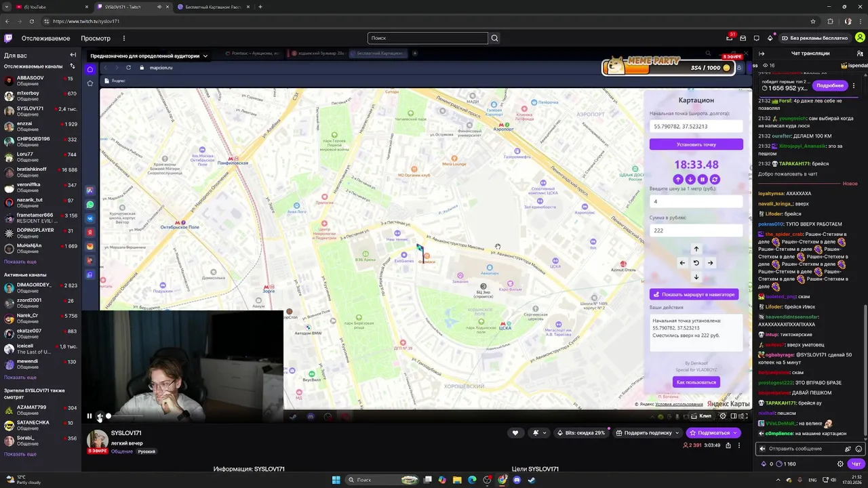
Task: Follow channel with heart button
Action: coord(515,432)
